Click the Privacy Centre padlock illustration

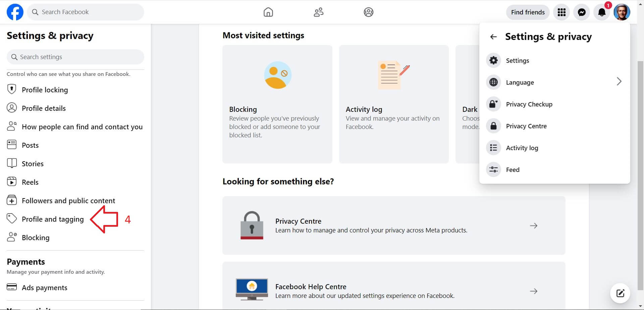pos(252,225)
